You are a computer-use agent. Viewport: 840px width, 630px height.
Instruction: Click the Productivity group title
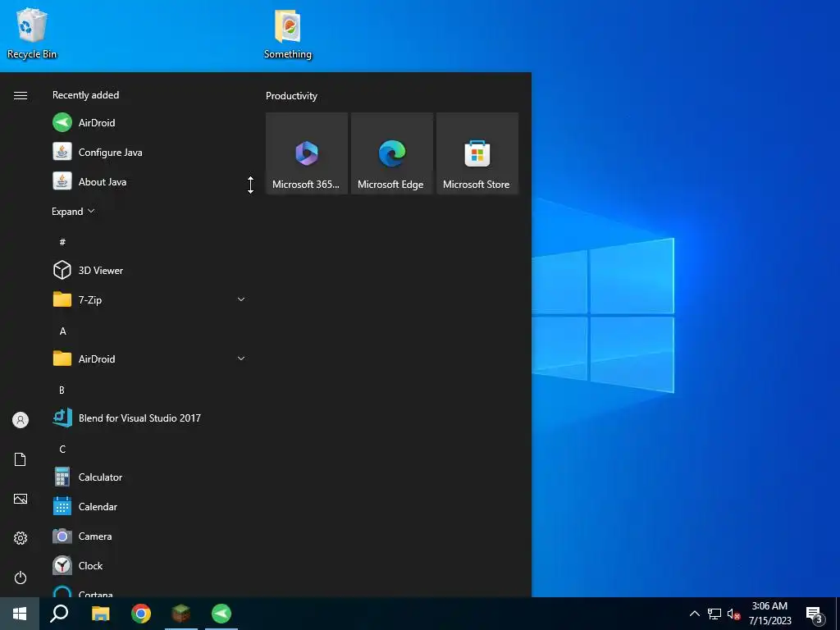point(291,96)
